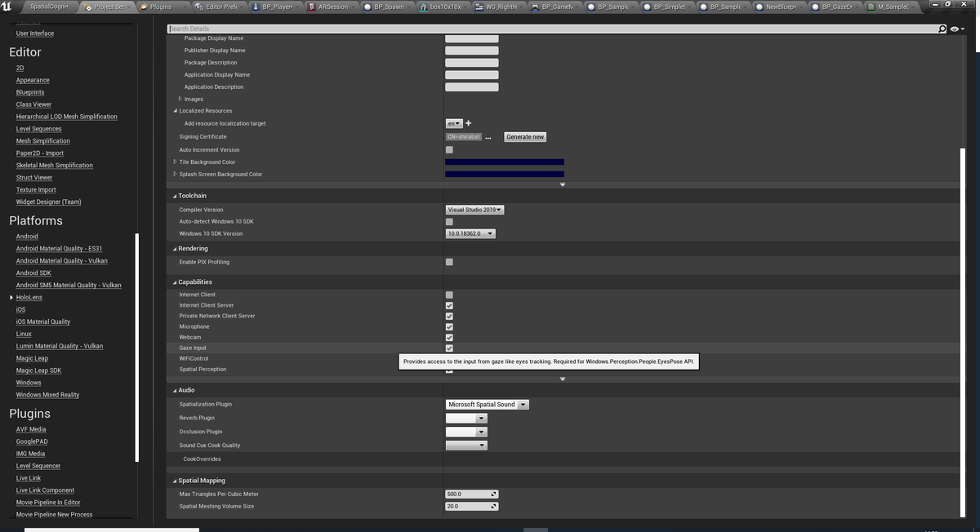980x532 pixels.
Task: Collapse the Spatial Mapping section
Action: [x=175, y=481]
